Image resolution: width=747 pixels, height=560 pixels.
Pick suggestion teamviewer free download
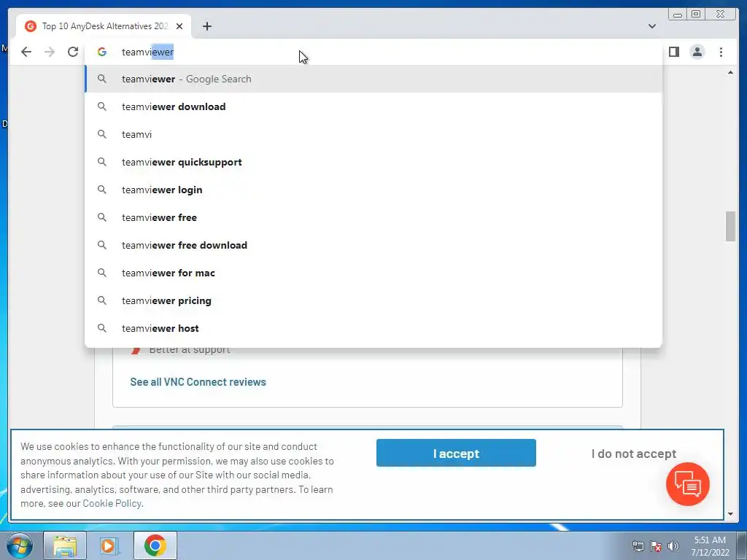click(x=373, y=245)
